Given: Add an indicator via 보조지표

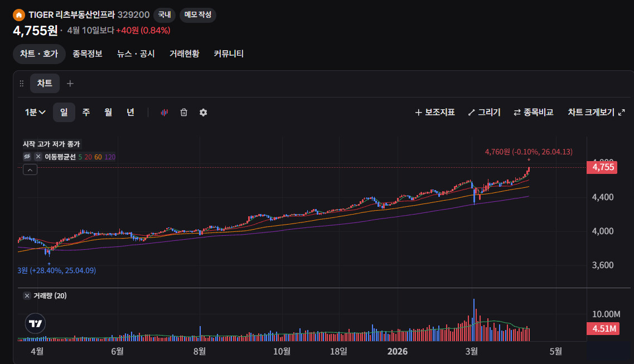Looking at the screenshot, I should (x=435, y=112).
